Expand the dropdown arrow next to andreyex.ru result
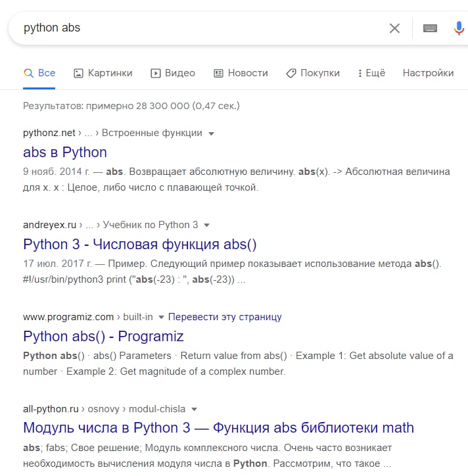 tap(206, 226)
